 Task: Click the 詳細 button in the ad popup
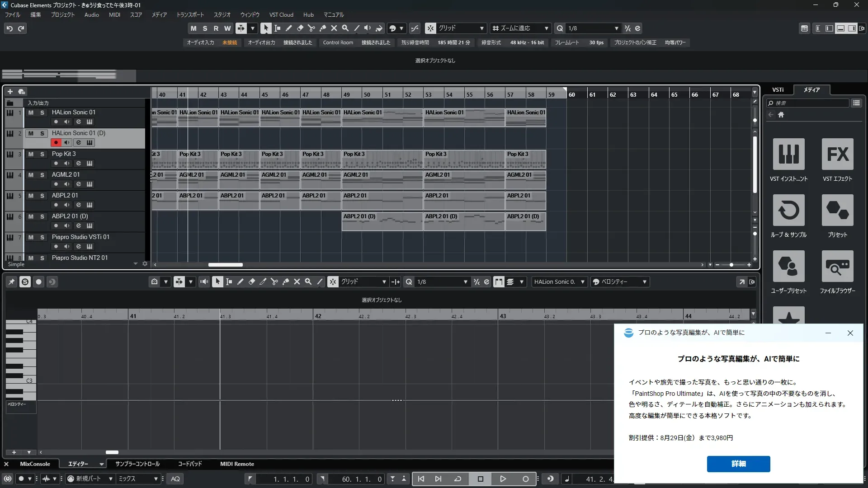738,464
